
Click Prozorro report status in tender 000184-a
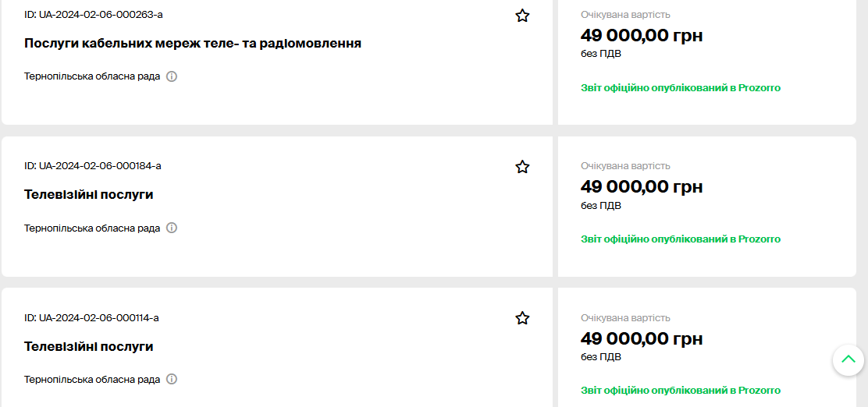(x=680, y=239)
